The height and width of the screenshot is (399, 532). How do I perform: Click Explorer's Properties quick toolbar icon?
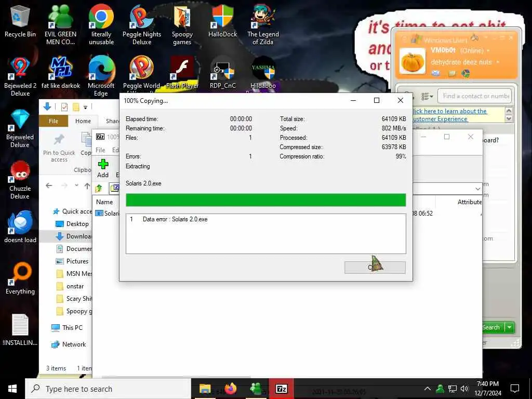point(64,107)
